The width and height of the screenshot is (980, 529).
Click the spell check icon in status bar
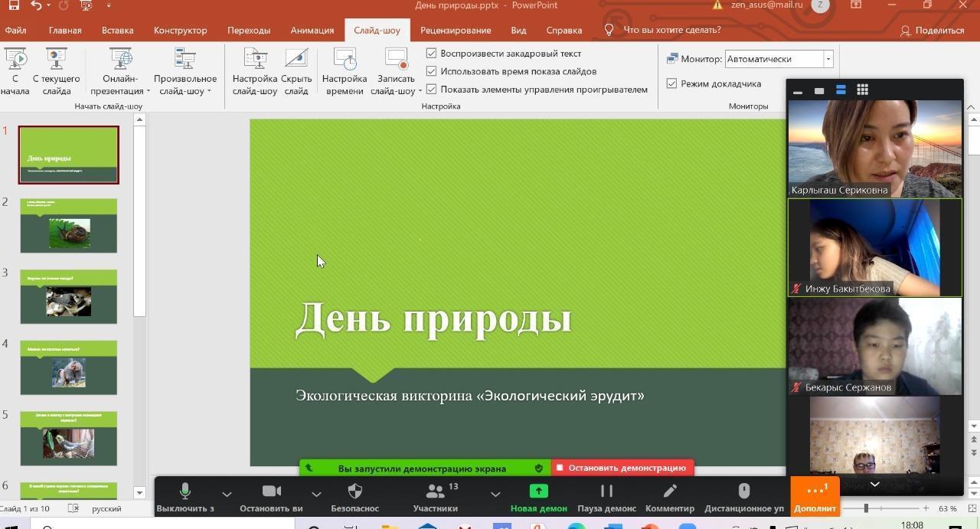73,508
